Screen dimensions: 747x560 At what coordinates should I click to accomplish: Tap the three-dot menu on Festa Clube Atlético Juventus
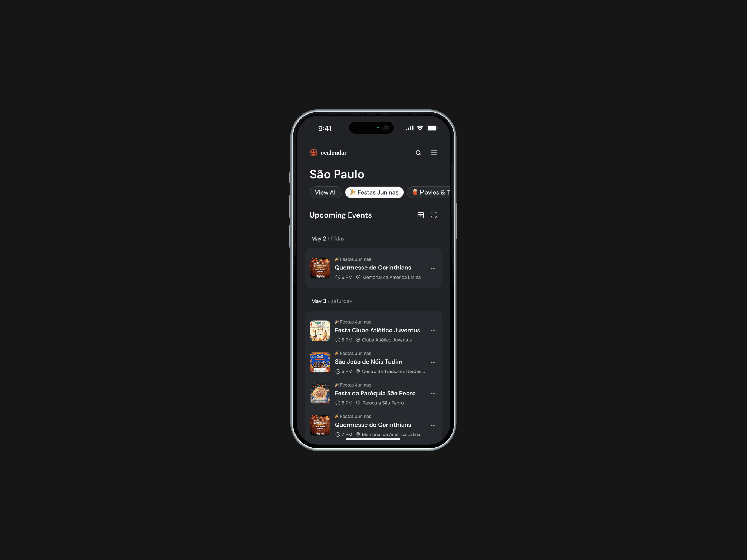[434, 331]
